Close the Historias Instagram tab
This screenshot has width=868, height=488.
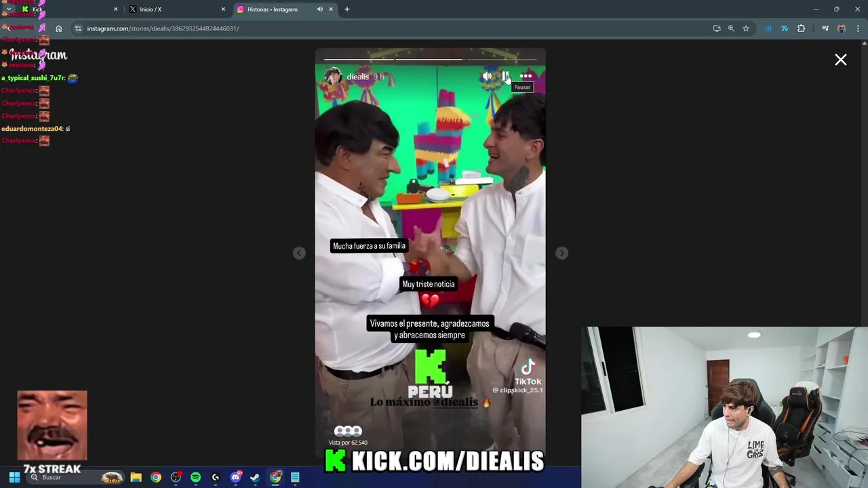[x=331, y=9]
